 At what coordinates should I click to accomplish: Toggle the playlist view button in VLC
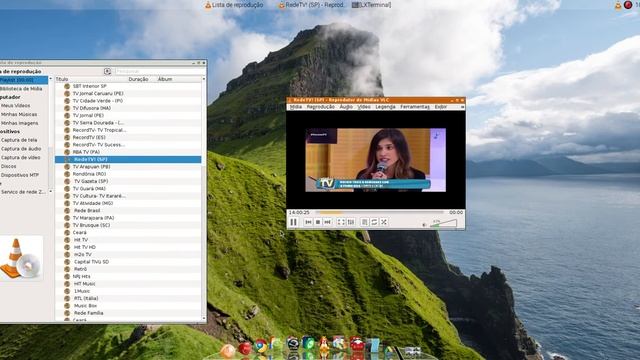point(364,222)
